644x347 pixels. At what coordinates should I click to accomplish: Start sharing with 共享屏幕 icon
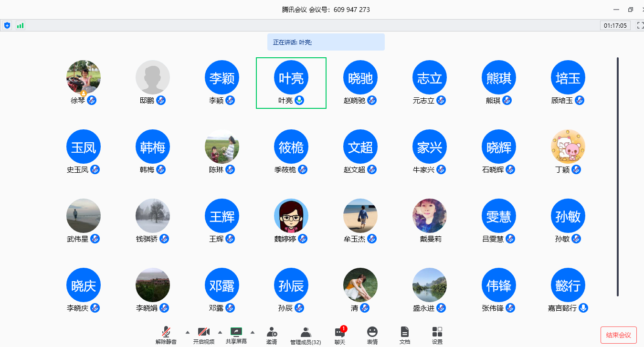236,335
